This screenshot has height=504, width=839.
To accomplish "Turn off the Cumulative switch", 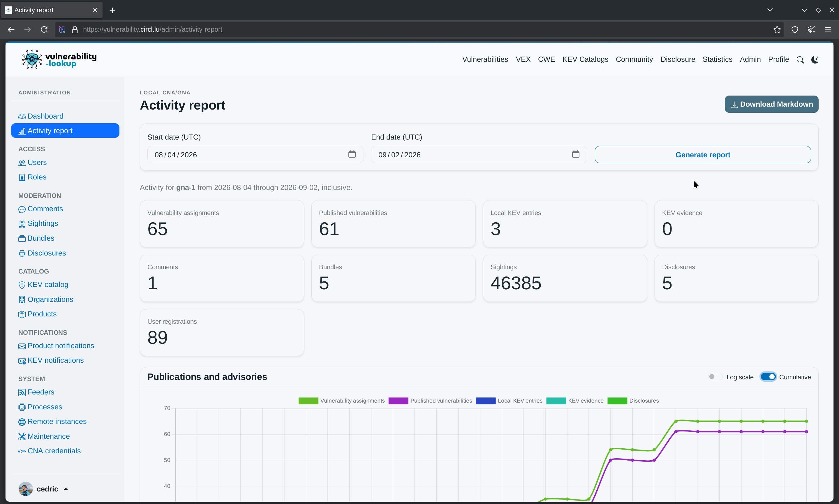I will coord(768,377).
